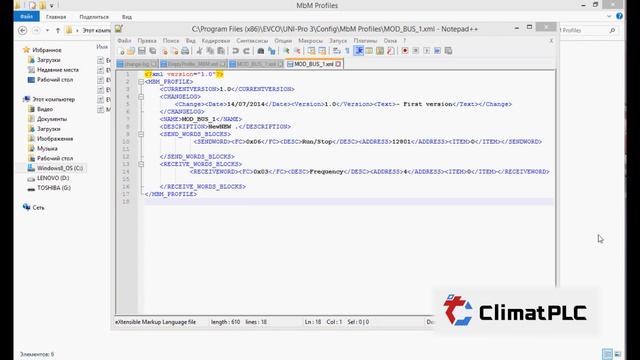Select Документы in Explorer sidebar
The width and height of the screenshot is (640, 360).
coord(52,119)
